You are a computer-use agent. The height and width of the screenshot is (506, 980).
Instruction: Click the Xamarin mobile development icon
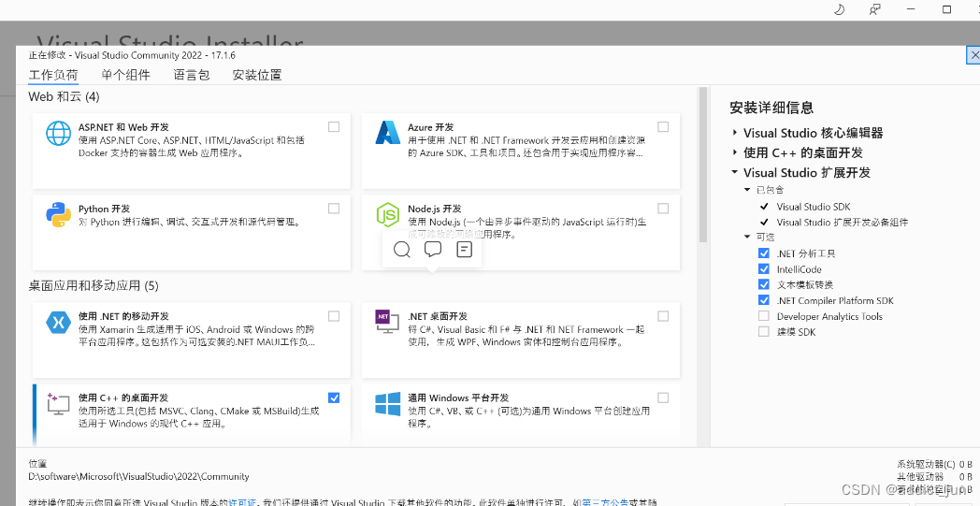tap(58, 322)
